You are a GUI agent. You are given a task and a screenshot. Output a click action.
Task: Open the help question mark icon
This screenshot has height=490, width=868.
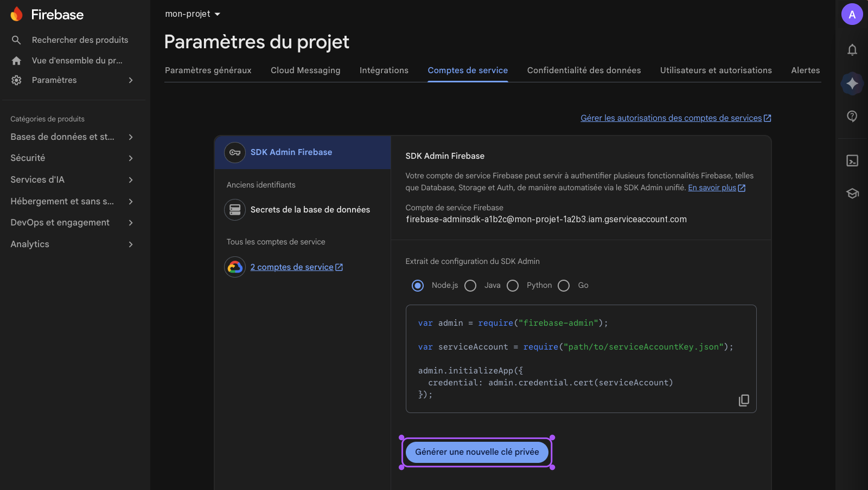tap(852, 116)
